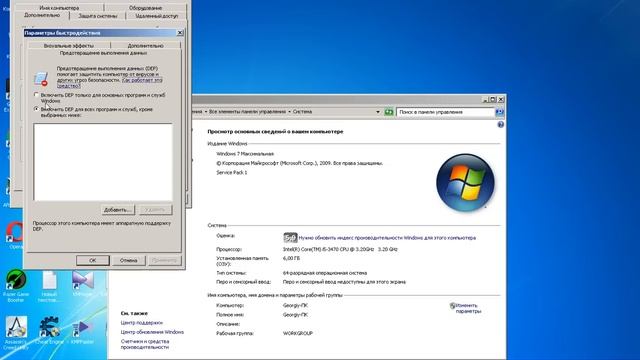Viewport: 640px width, 360px height.
Task: Confirm with OK in performance options
Action: (x=93, y=260)
